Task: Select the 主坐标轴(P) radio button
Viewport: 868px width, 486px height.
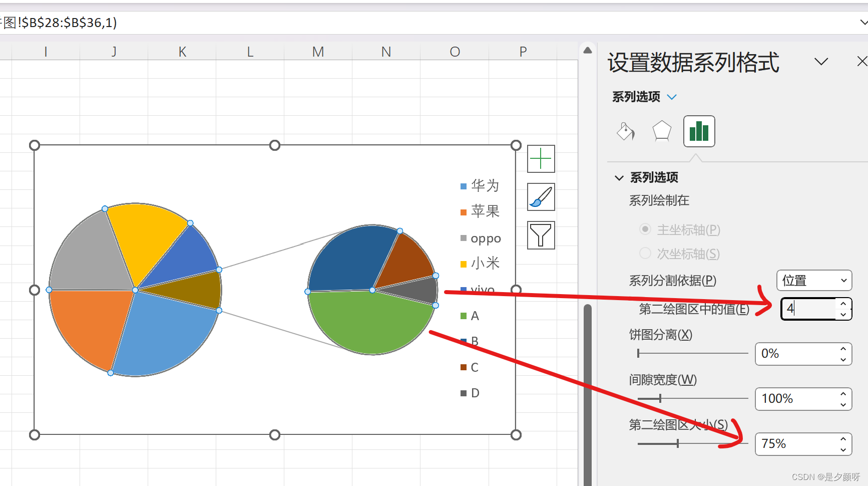Action: point(645,229)
